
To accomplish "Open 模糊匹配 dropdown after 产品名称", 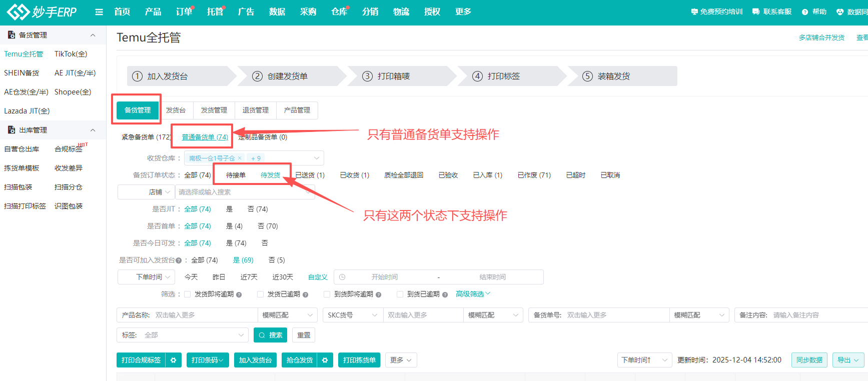I will (288, 315).
